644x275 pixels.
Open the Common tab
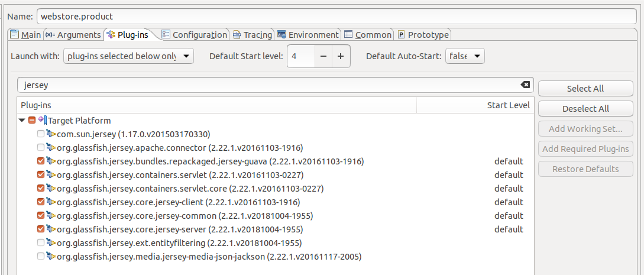(368, 35)
